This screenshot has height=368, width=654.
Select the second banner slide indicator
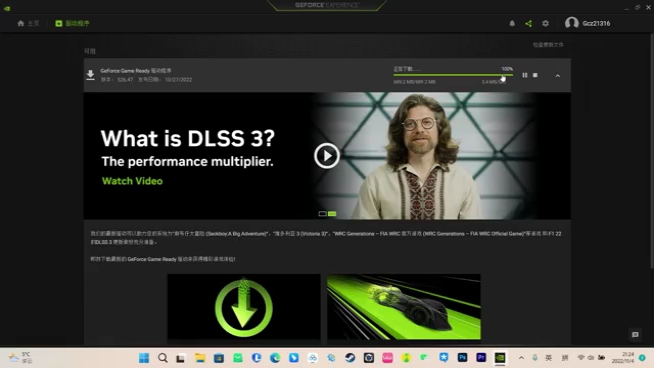[332, 214]
